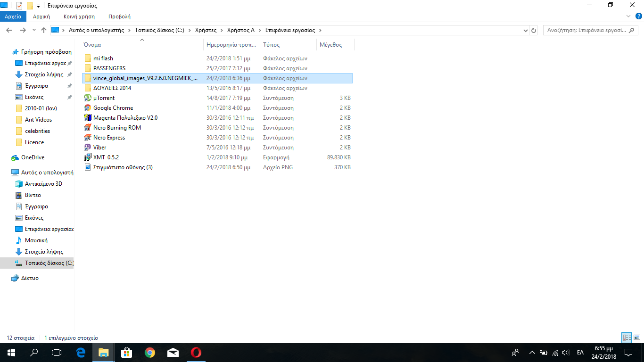Open Microsoft Edge from the taskbar
Screen dimensions: 644x362
tap(81, 353)
